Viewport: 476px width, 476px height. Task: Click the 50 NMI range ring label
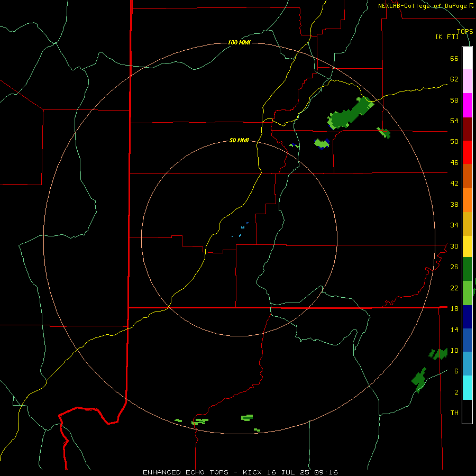[x=239, y=140]
